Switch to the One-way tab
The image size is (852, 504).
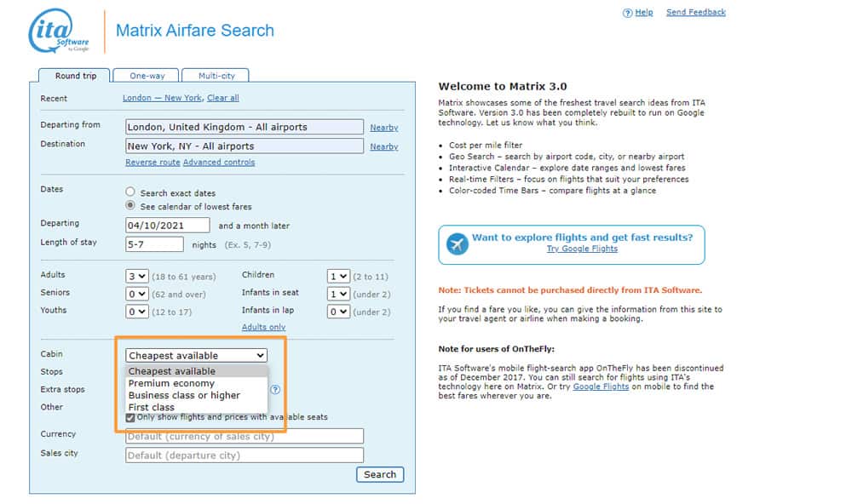(x=147, y=76)
